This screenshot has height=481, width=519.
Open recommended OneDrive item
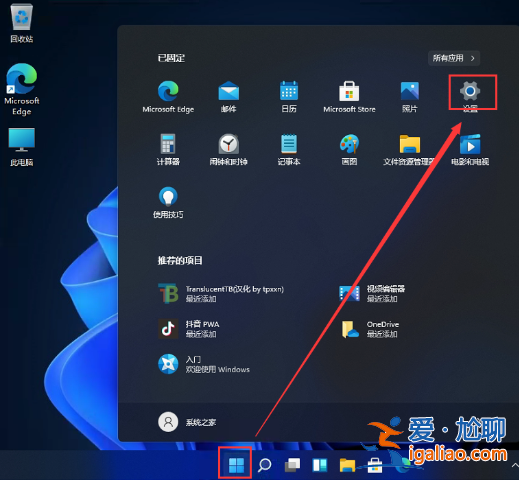point(370,329)
